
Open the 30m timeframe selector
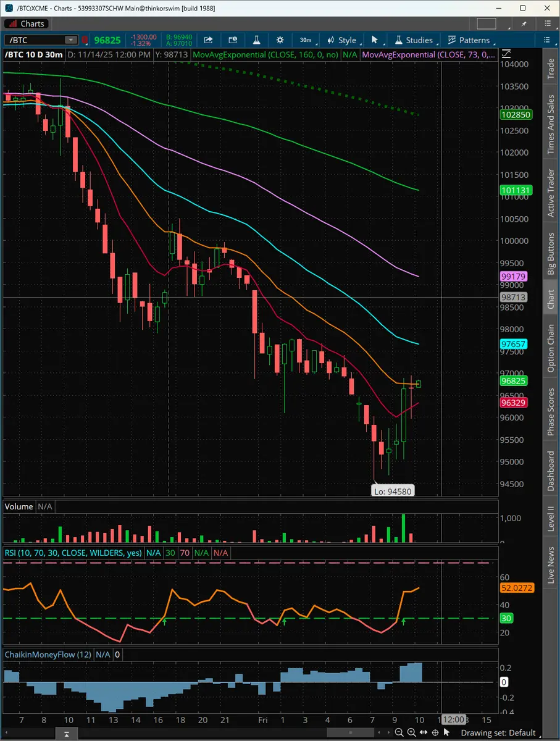(x=306, y=40)
